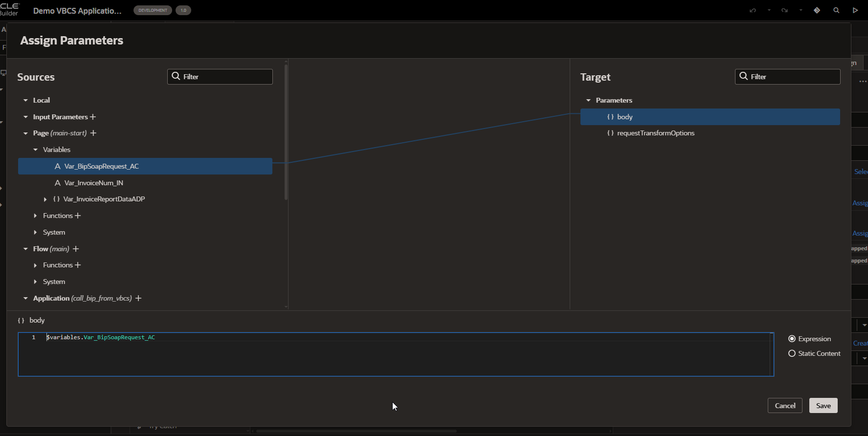Click the string type icon of Var_InvoiceNum_IN
Screen dimensions: 868x436
[58, 183]
